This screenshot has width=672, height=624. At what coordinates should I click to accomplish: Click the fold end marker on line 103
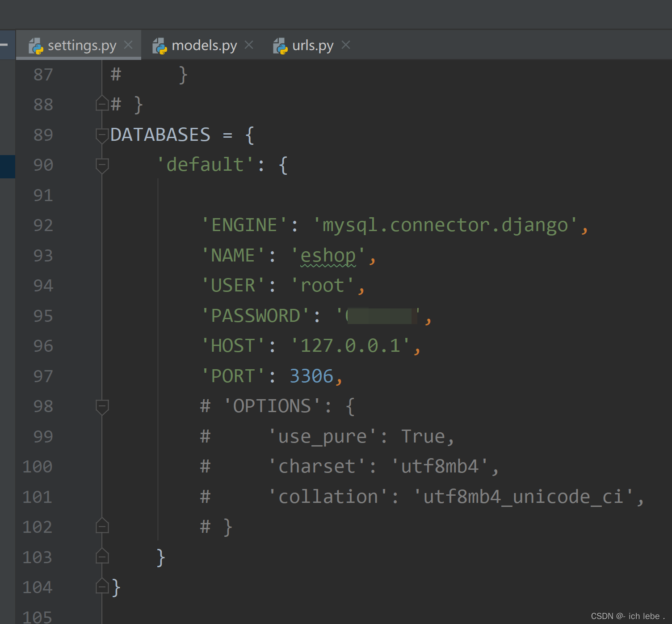[102, 556]
